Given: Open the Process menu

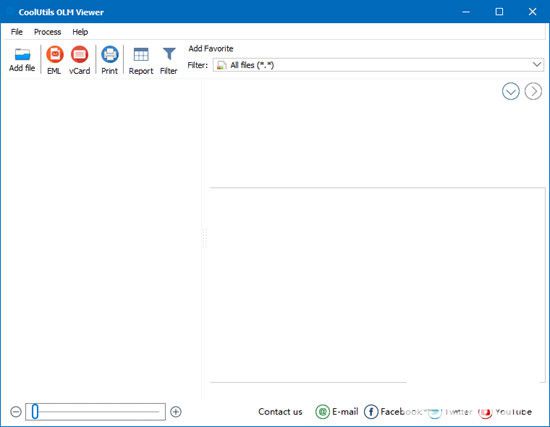Looking at the screenshot, I should 47,32.
